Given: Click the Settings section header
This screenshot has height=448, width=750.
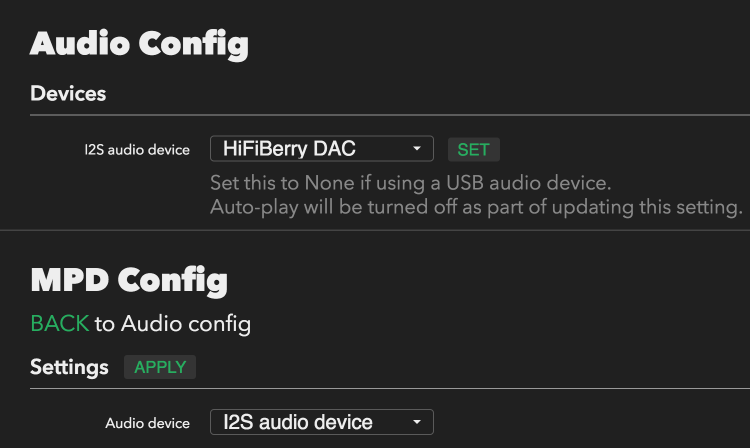Looking at the screenshot, I should (69, 367).
